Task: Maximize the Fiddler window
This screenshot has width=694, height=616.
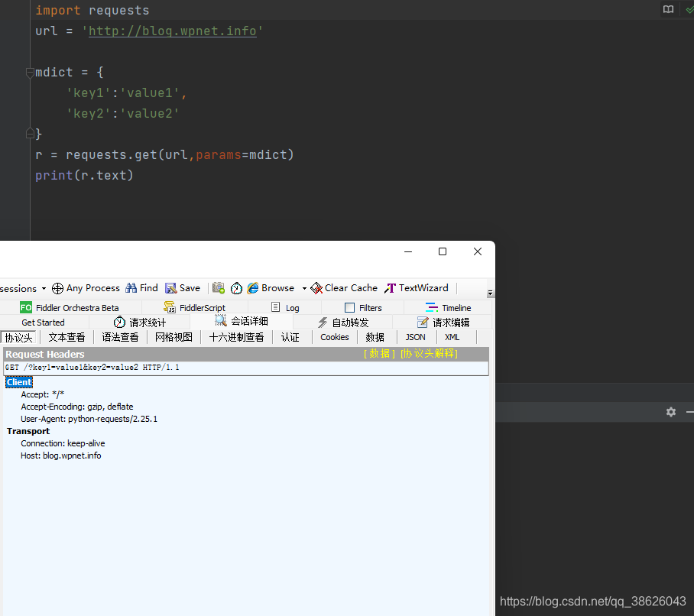Action: 443,251
